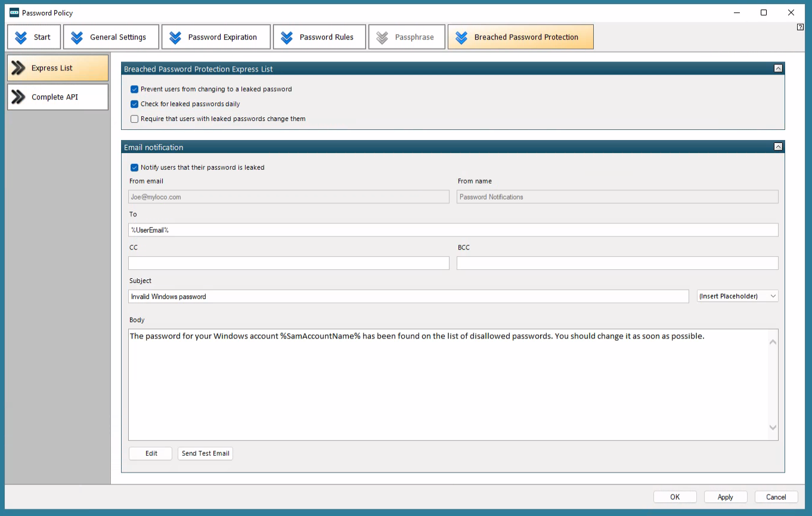Screen dimensions: 812x516
Task: Click the OK button
Action: (675, 497)
